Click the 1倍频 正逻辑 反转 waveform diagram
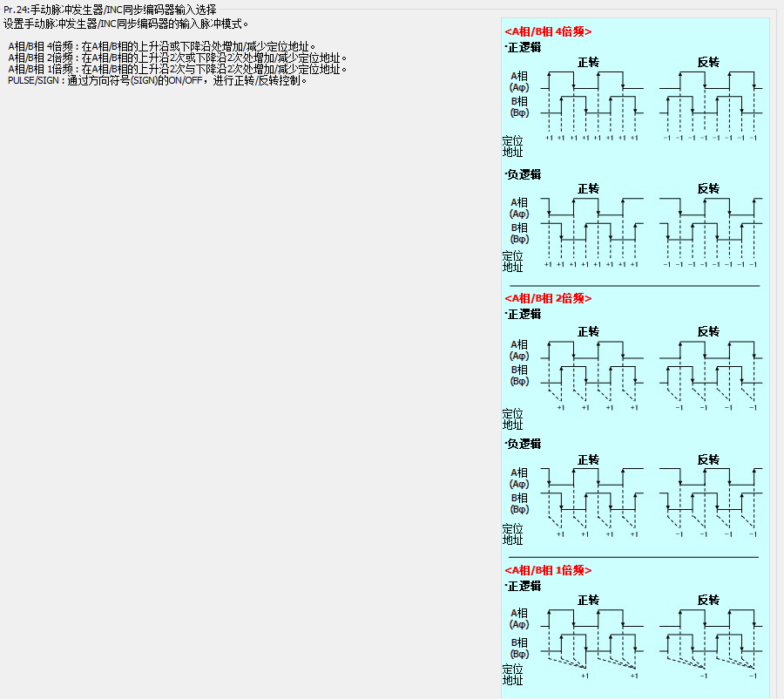Image resolution: width=784 pixels, height=700 pixels. pyautogui.click(x=710, y=639)
